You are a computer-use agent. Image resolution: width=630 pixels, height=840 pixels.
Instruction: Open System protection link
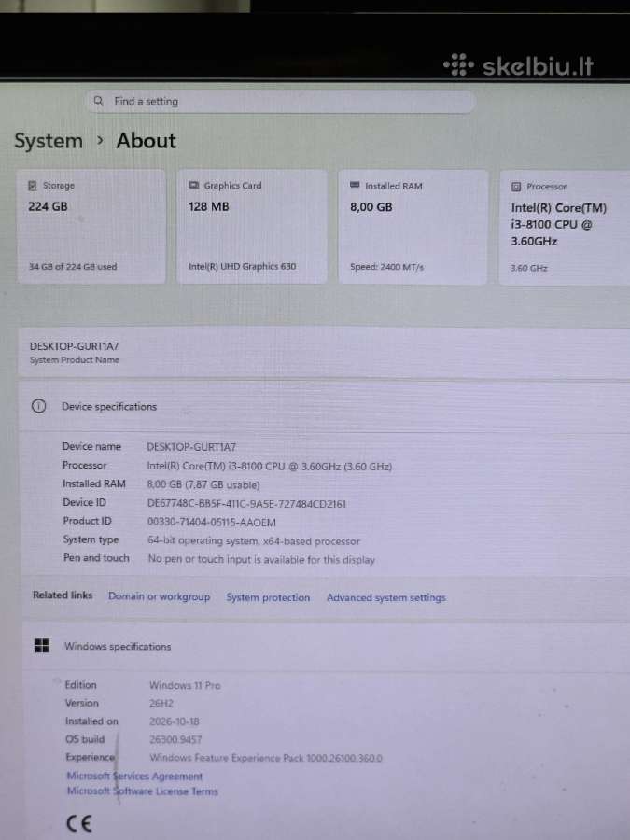268,597
